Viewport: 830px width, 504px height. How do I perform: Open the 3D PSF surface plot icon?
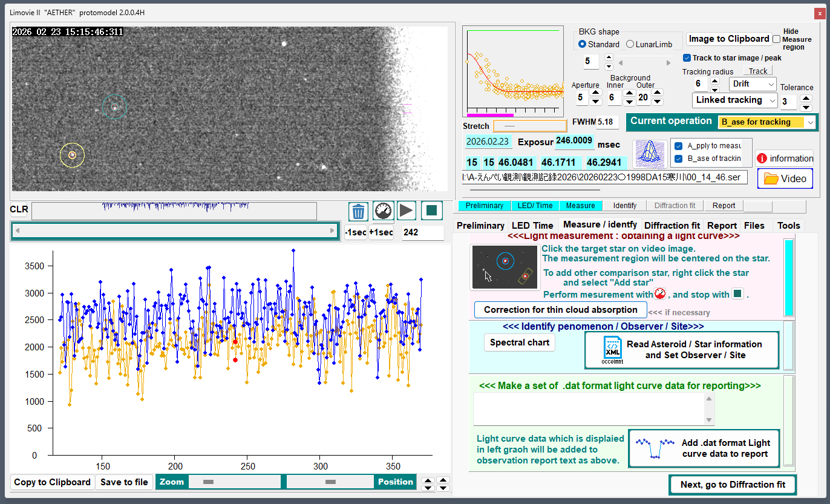[x=650, y=154]
